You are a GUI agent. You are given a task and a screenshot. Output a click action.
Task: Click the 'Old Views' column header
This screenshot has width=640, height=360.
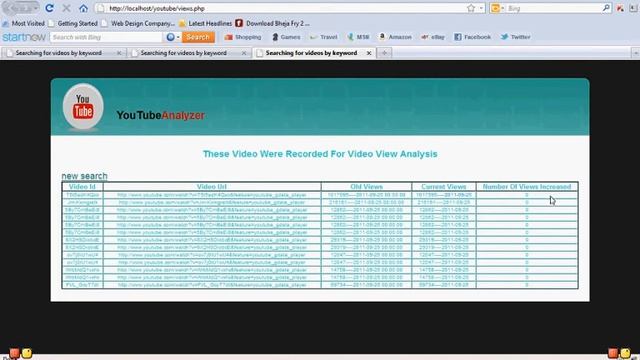(x=367, y=187)
